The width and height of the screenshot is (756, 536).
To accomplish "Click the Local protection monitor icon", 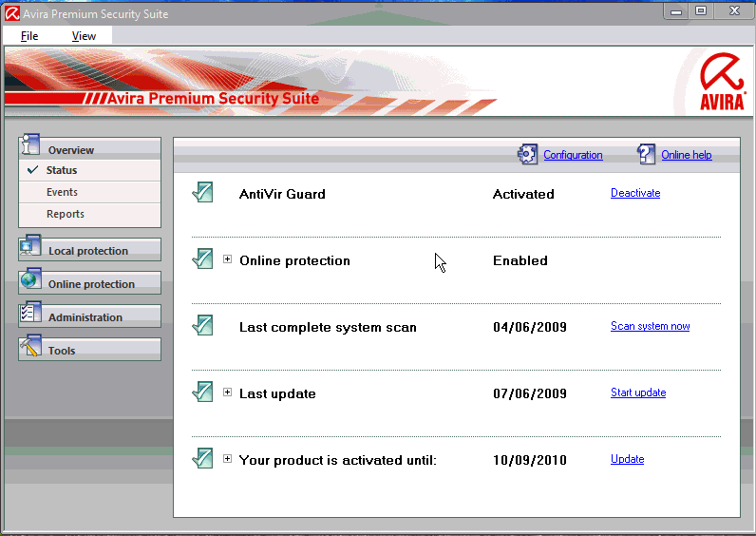I will [30, 247].
